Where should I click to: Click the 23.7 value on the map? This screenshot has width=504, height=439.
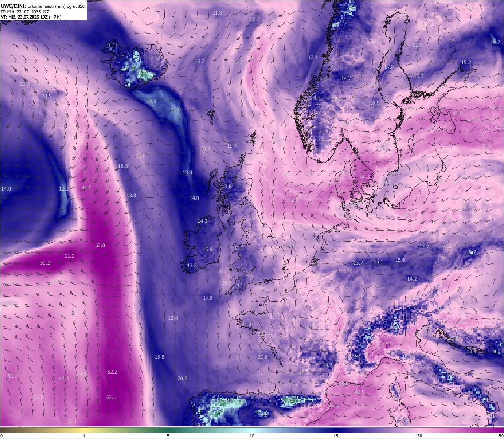(237, 62)
